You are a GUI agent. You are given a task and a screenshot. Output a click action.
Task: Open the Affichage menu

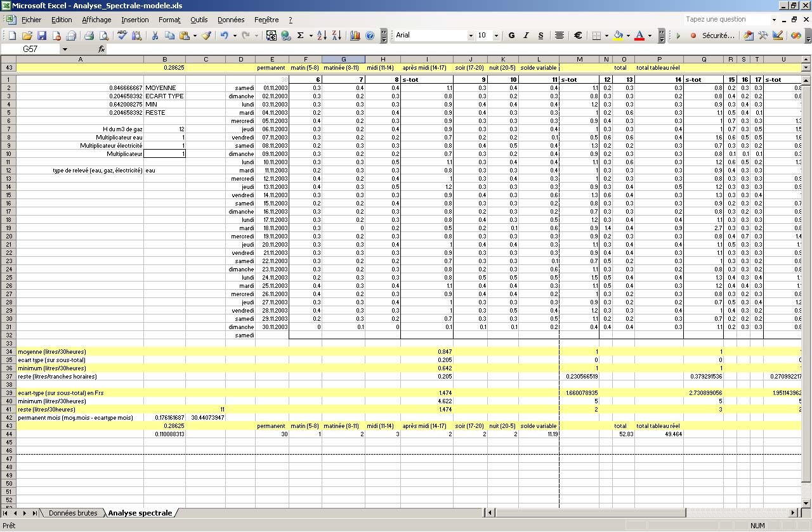tap(96, 20)
